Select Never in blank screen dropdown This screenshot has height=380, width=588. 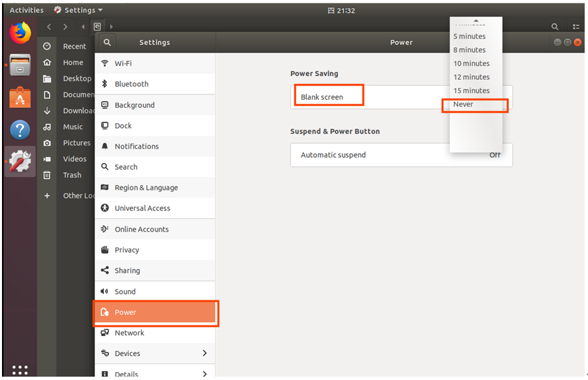(x=464, y=104)
